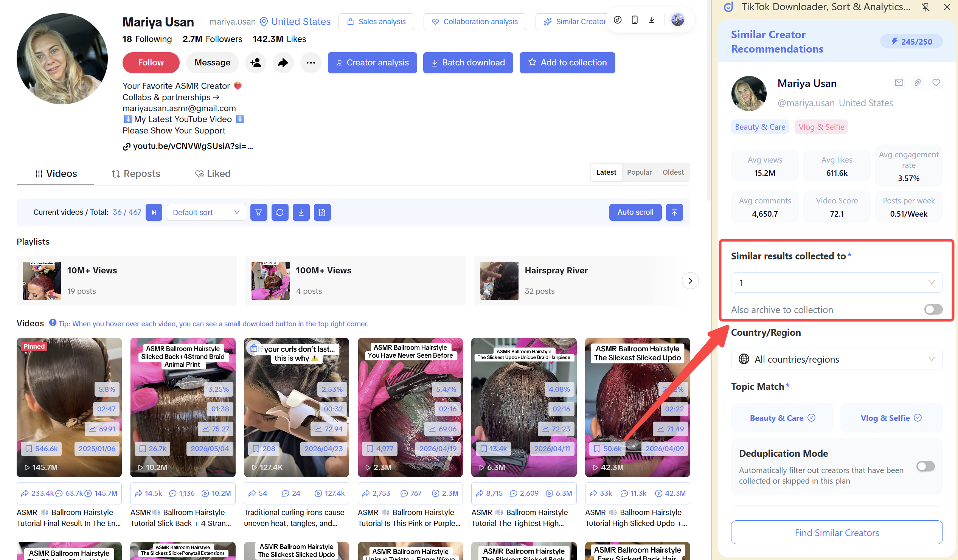This screenshot has width=958, height=560.
Task: Follow Mariya Usan
Action: 151,62
